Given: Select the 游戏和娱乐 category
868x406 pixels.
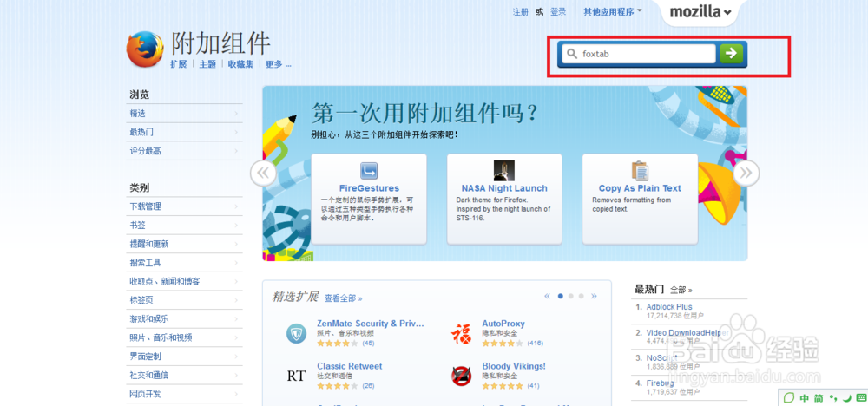Looking at the screenshot, I should (x=184, y=319).
